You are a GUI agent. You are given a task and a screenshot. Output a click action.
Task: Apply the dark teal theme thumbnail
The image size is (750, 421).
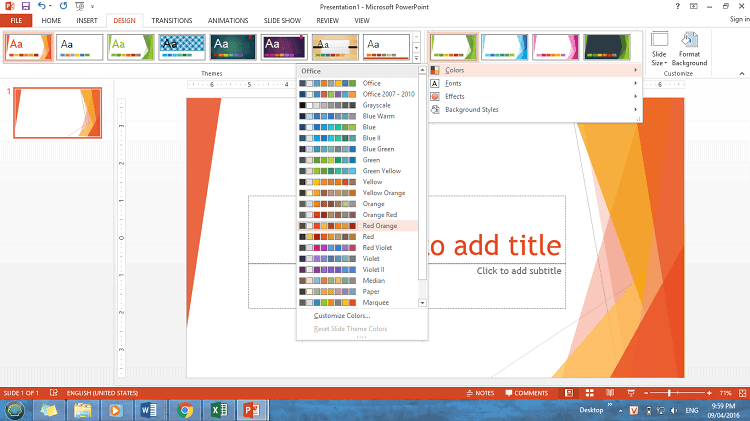click(x=233, y=47)
